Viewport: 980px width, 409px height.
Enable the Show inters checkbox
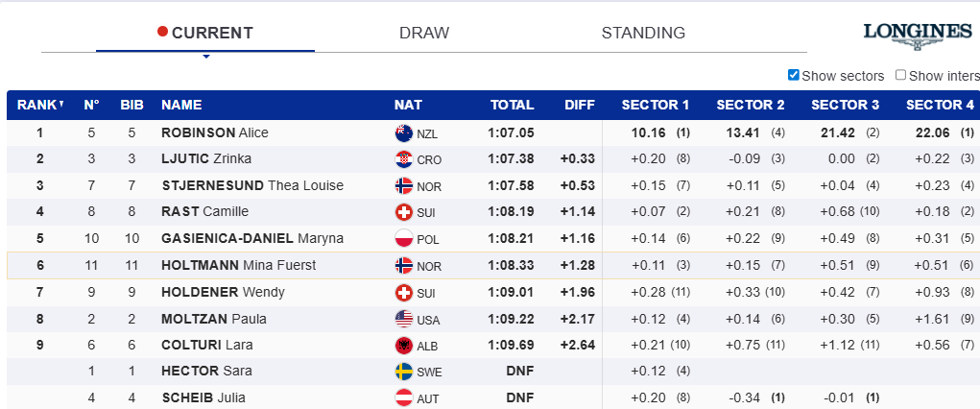[900, 75]
